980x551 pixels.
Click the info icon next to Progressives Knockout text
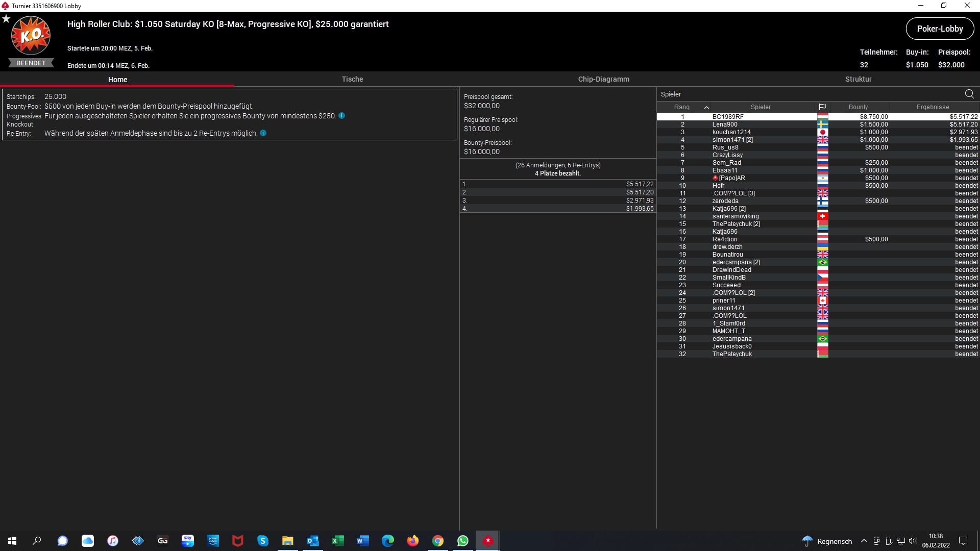(x=341, y=116)
